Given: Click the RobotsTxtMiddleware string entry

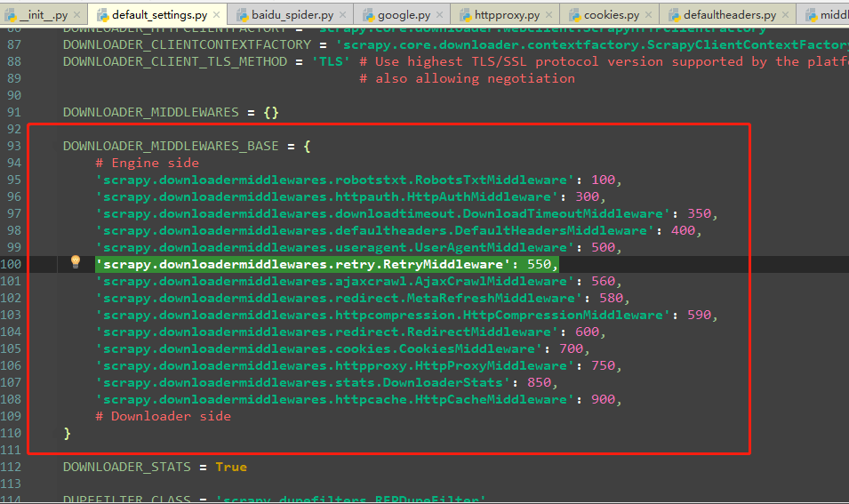Looking at the screenshot, I should [x=335, y=180].
